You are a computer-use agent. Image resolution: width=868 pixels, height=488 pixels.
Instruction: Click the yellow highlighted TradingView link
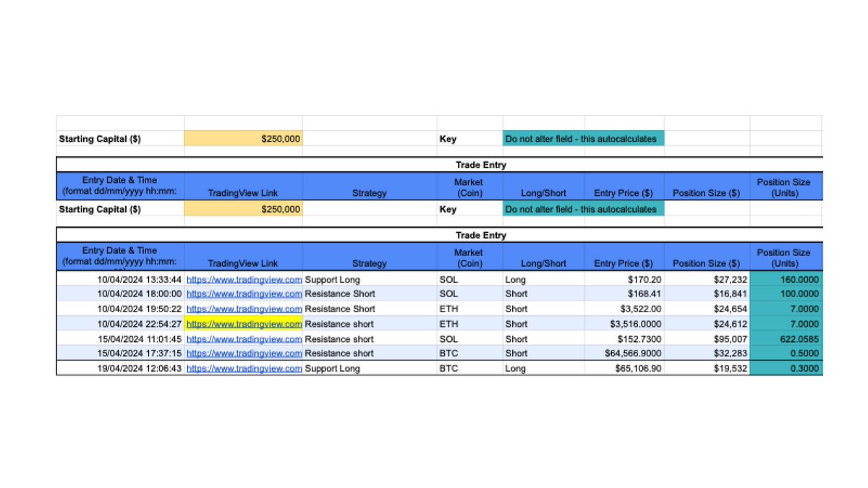[244, 324]
